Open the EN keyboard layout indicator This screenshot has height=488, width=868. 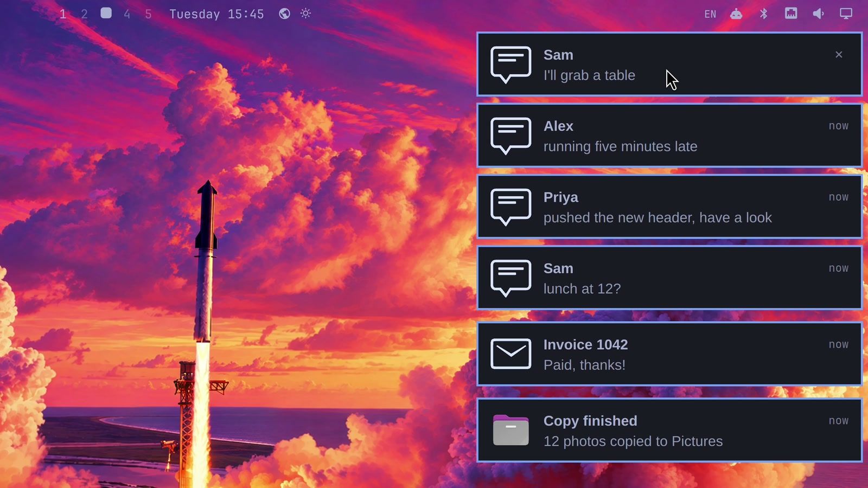point(710,14)
